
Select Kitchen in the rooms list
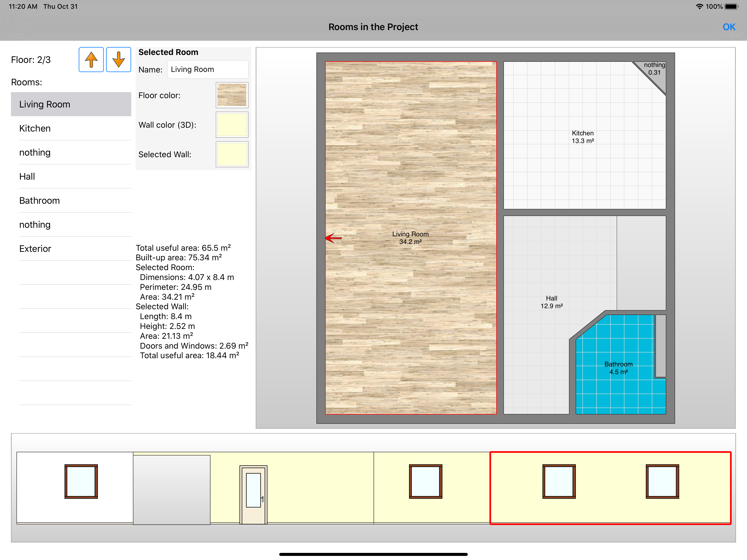point(71,128)
